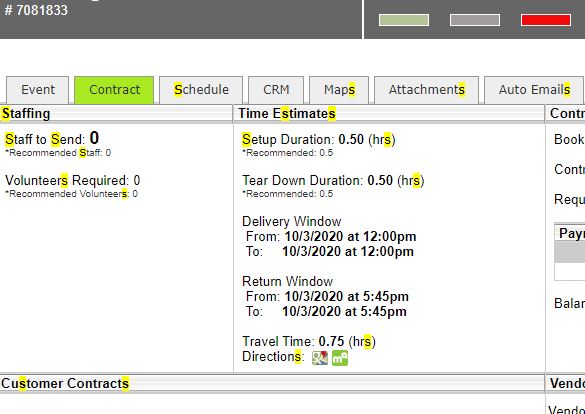Image resolution: width=585 pixels, height=414 pixels.
Task: Open MapQuest directions icon
Action: coord(340,358)
